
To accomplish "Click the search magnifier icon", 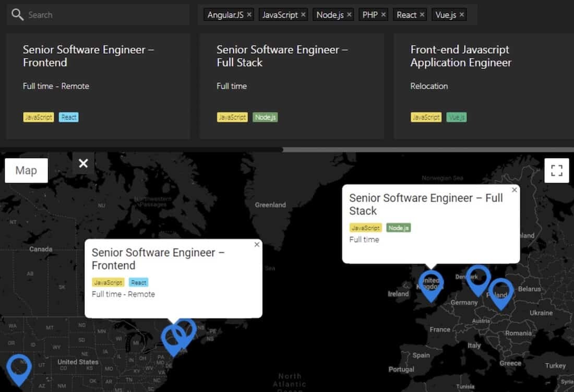I will point(17,15).
